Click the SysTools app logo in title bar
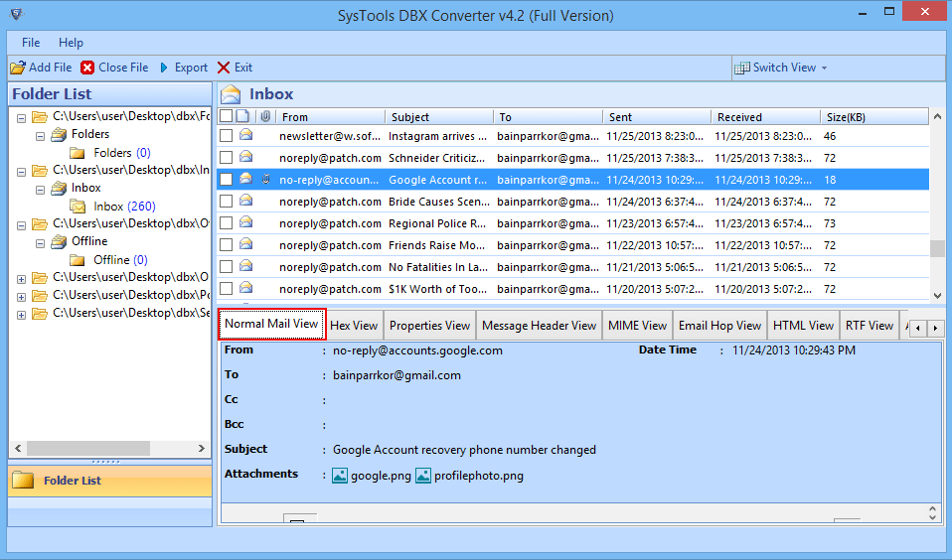 click(x=16, y=13)
